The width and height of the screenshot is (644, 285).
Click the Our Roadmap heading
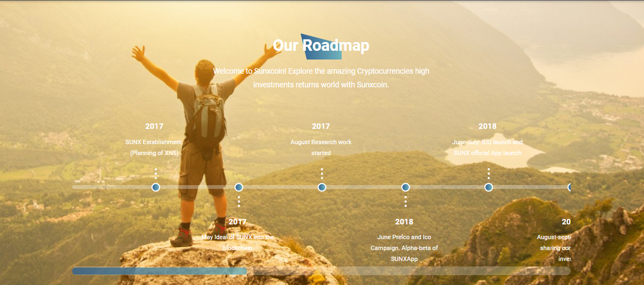pyautogui.click(x=321, y=45)
